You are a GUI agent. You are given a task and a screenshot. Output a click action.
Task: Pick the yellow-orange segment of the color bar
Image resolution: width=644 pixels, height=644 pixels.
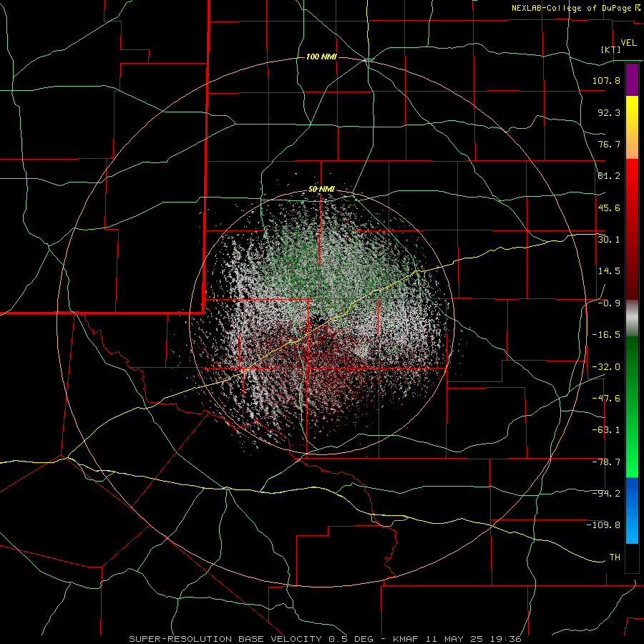point(632,127)
